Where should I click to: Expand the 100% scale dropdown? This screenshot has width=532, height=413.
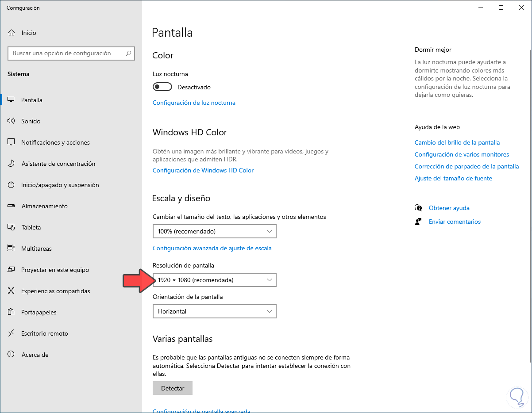pos(214,231)
